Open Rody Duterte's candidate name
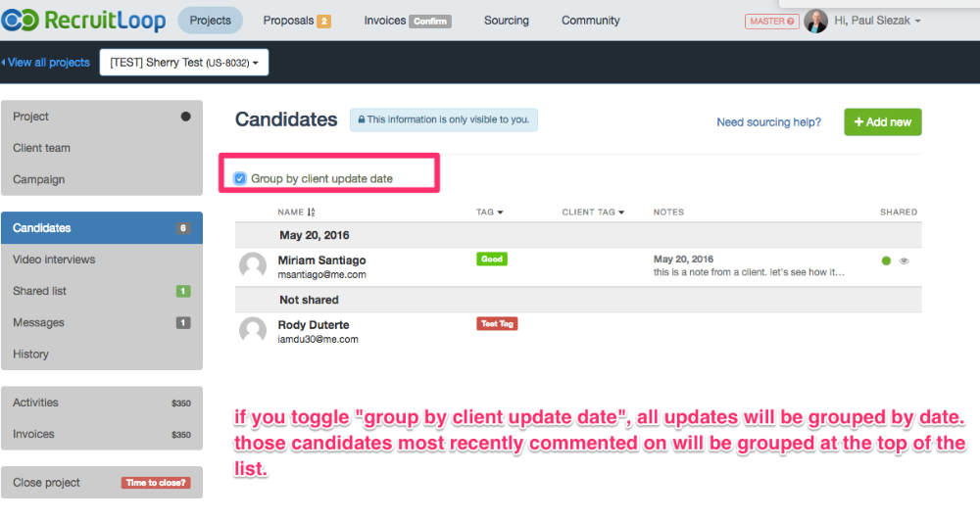Screen dimensions: 980x522 [314, 325]
